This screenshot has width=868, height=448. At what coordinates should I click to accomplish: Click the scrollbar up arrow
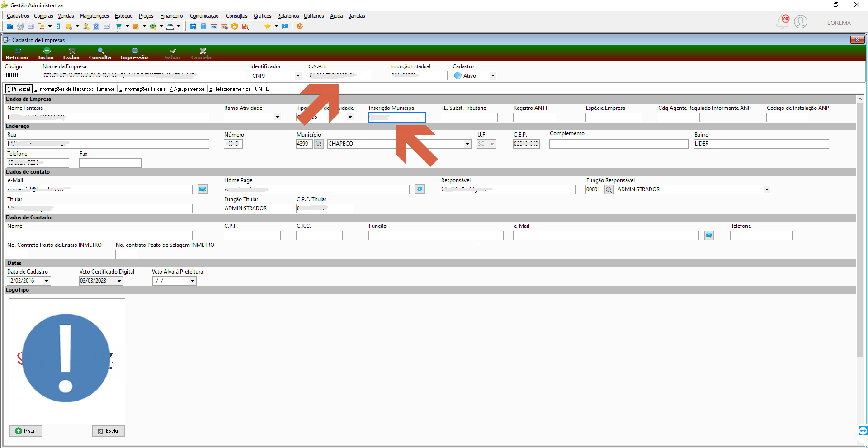click(860, 99)
